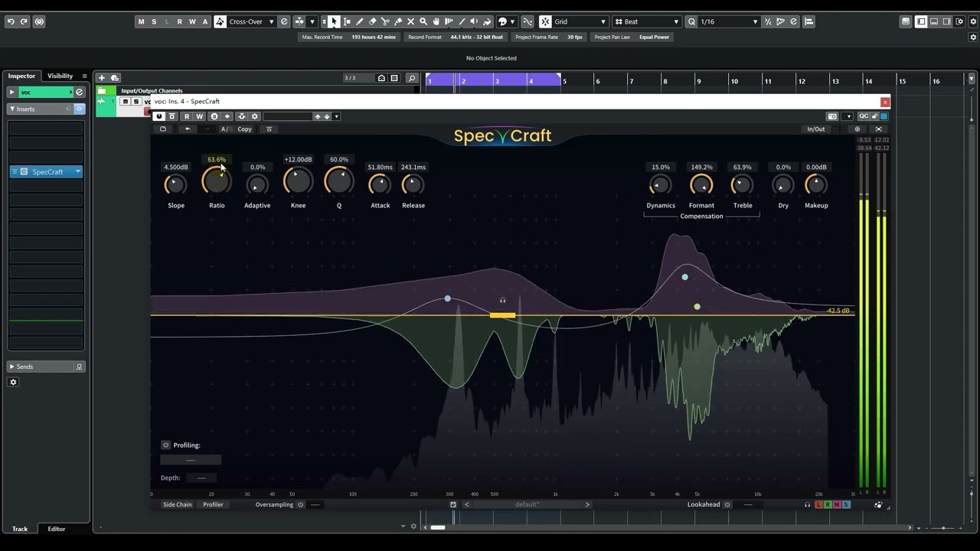Toggle global Read R automation button
The height and width of the screenshot is (551, 980).
(x=180, y=21)
